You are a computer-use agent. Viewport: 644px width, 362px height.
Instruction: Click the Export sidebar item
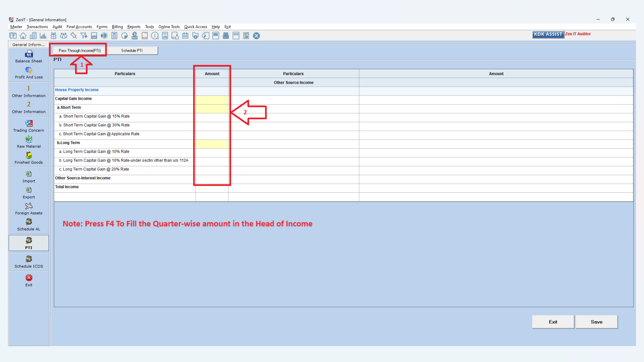click(29, 193)
